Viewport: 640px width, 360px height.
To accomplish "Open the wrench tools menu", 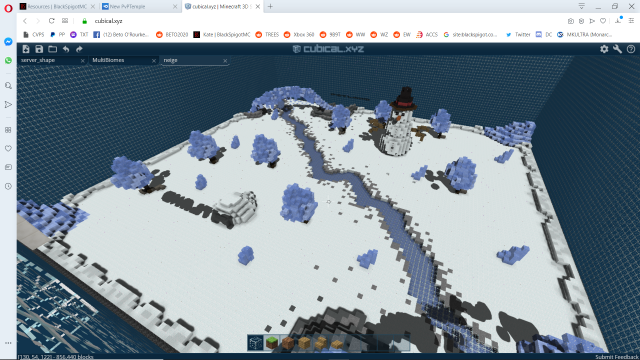I will coord(617,49).
